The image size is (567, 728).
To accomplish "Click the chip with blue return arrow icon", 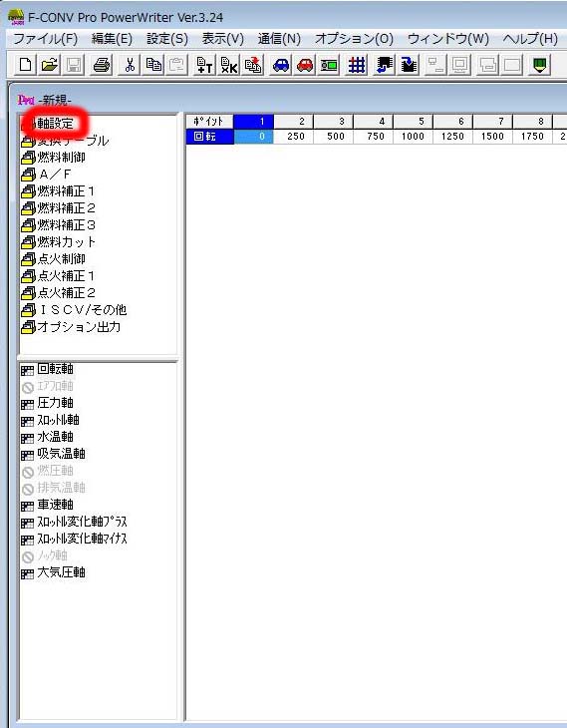I will point(385,65).
